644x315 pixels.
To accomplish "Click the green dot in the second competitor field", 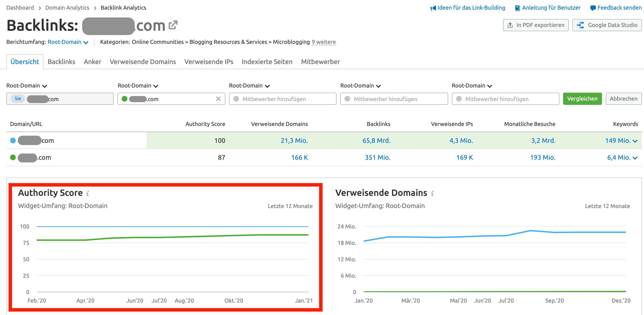I will point(125,99).
